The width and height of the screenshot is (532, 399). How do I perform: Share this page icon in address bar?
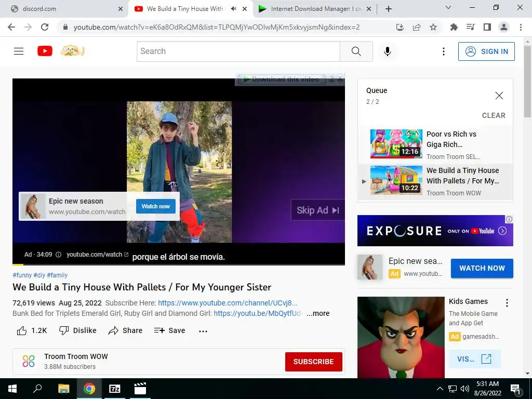417,27
